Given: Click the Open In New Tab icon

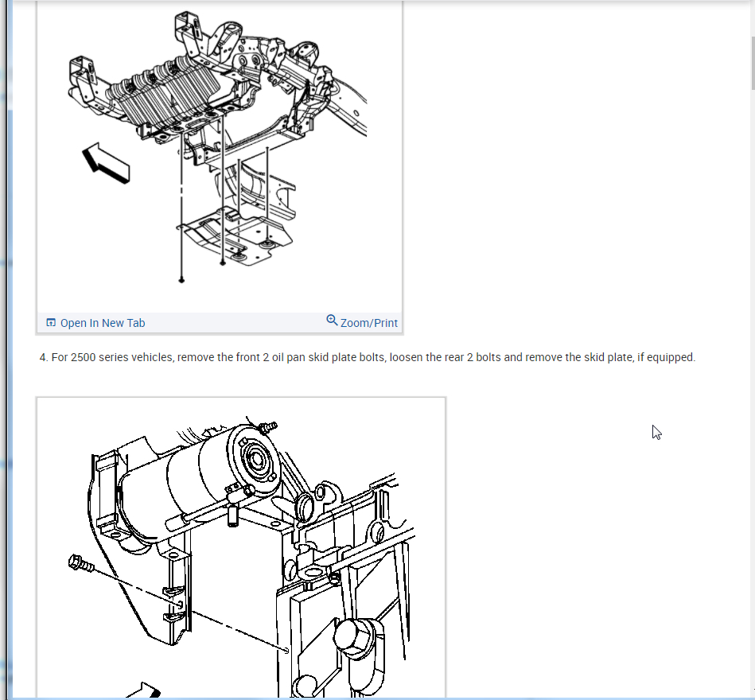Looking at the screenshot, I should point(51,323).
